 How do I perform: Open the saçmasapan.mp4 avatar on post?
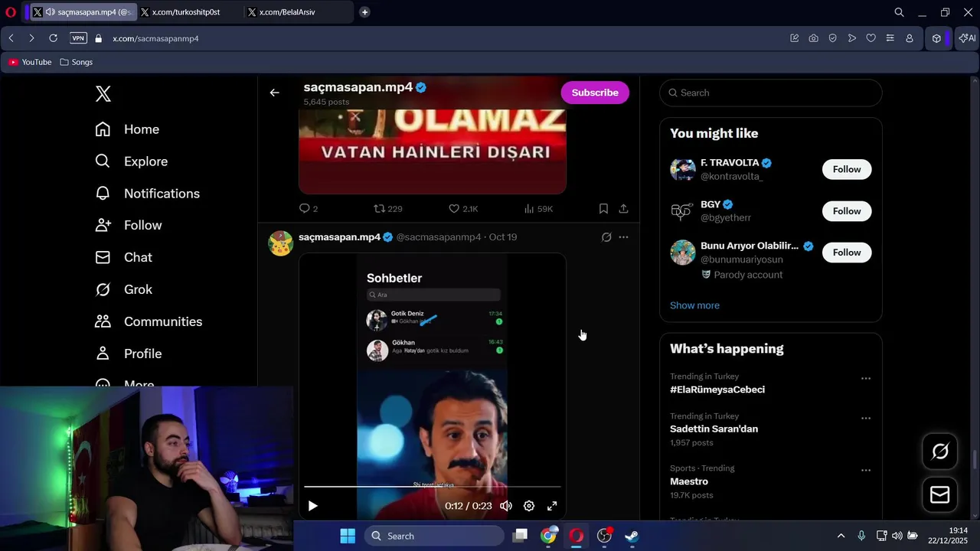point(280,243)
